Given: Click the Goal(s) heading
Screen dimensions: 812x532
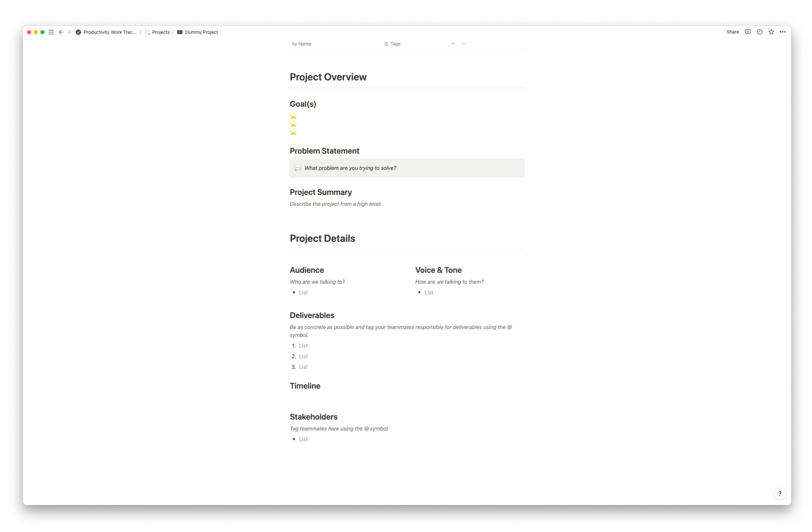Looking at the screenshot, I should tap(303, 104).
